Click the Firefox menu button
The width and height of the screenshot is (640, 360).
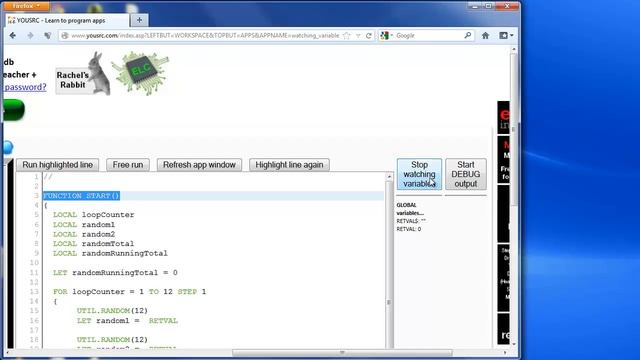26,6
